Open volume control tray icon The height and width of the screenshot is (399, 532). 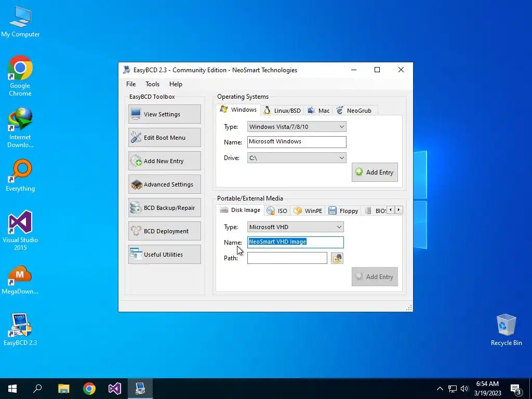pos(464,389)
